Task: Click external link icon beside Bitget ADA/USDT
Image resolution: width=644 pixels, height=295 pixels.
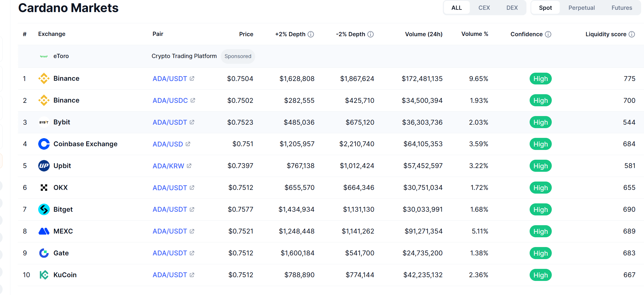Action: pos(192,209)
